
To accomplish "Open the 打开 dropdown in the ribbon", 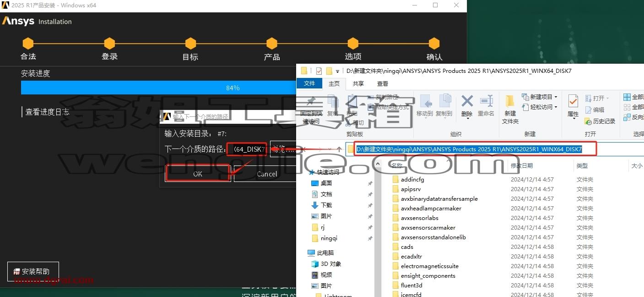I will click(597, 98).
